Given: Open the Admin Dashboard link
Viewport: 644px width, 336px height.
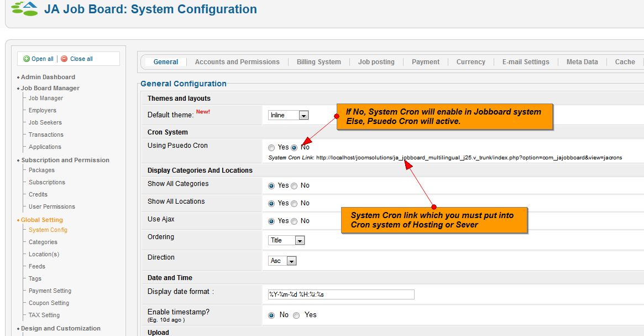Looking at the screenshot, I should coord(49,76).
